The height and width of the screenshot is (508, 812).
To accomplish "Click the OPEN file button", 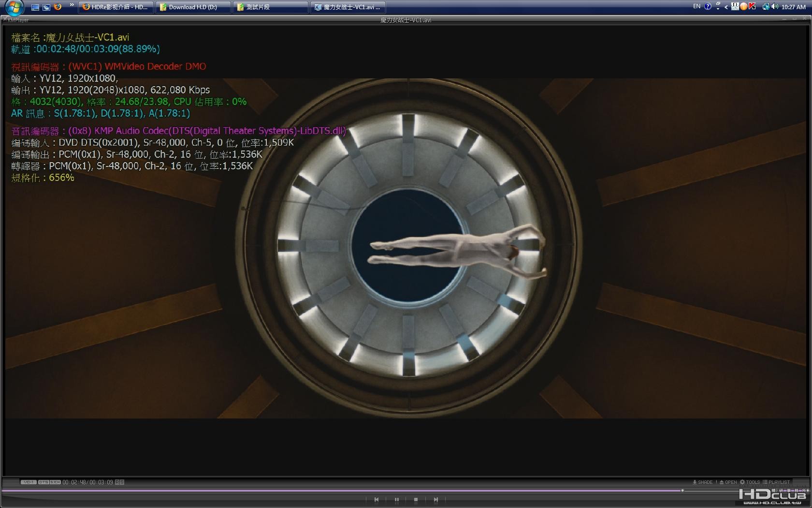I will [x=728, y=482].
